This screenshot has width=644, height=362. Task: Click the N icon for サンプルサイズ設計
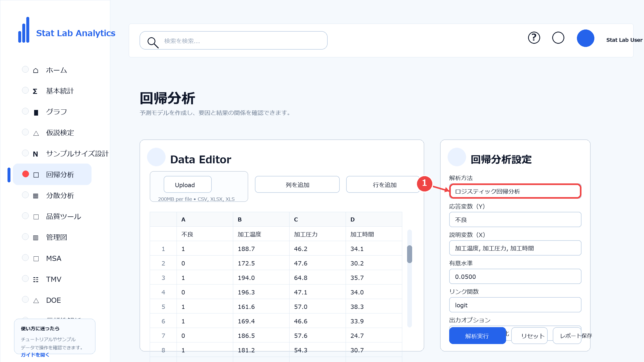35,154
